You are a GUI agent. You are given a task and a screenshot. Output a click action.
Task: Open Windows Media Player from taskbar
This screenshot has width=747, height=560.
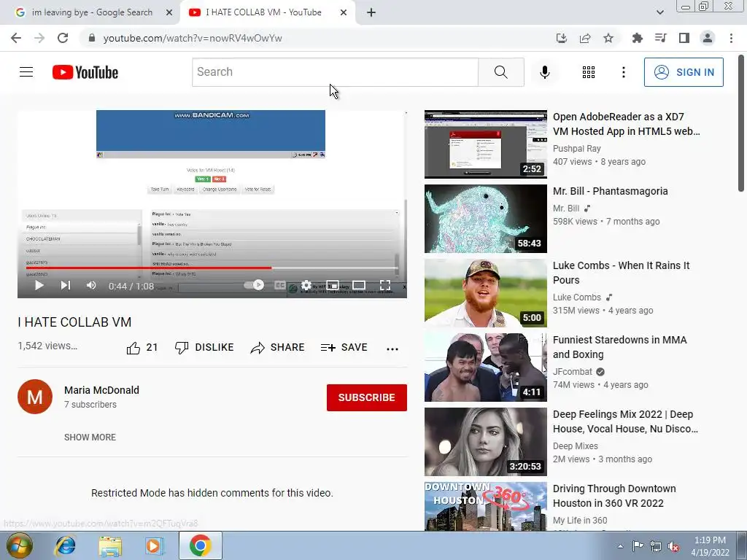click(x=155, y=545)
